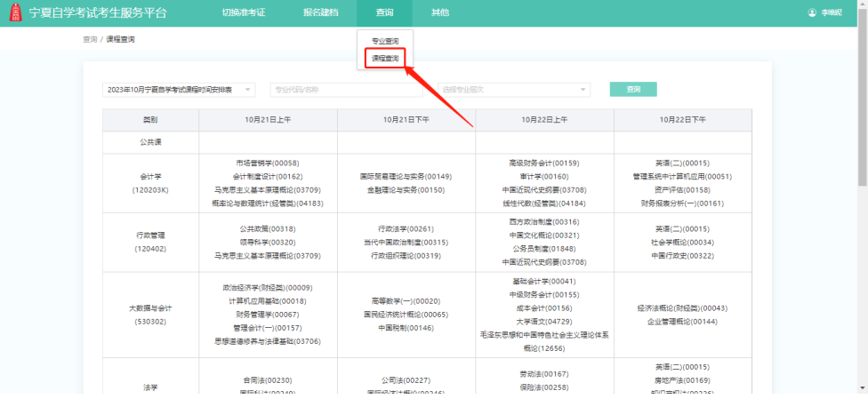This screenshot has height=415, width=868.
Task: Click 企业管理概论(00144)
Action: tap(682, 321)
